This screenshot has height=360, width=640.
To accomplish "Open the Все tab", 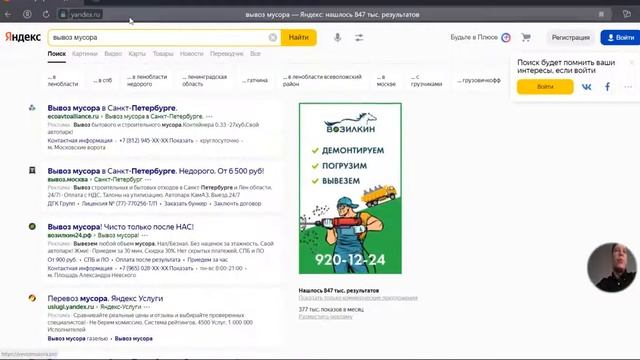I will click(x=255, y=54).
